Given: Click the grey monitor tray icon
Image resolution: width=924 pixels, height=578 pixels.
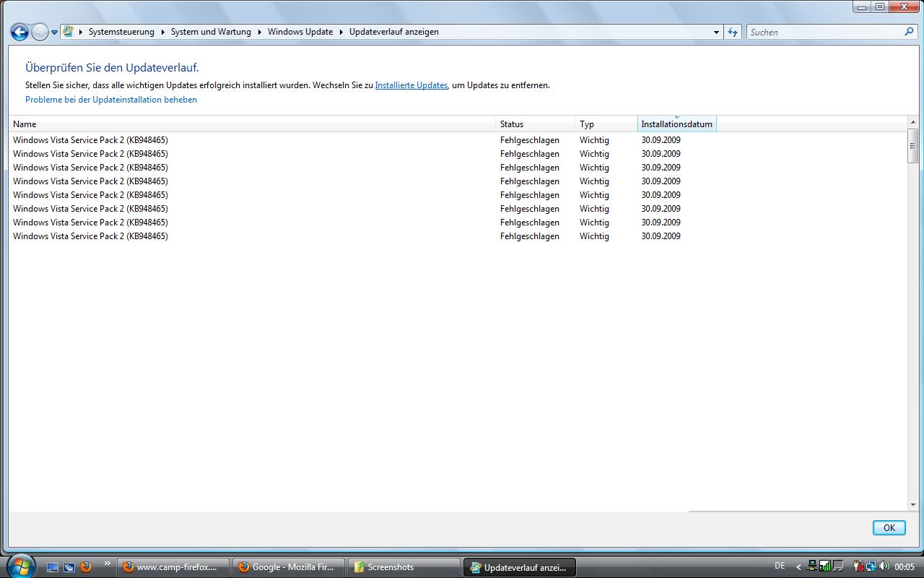Looking at the screenshot, I should (839, 566).
